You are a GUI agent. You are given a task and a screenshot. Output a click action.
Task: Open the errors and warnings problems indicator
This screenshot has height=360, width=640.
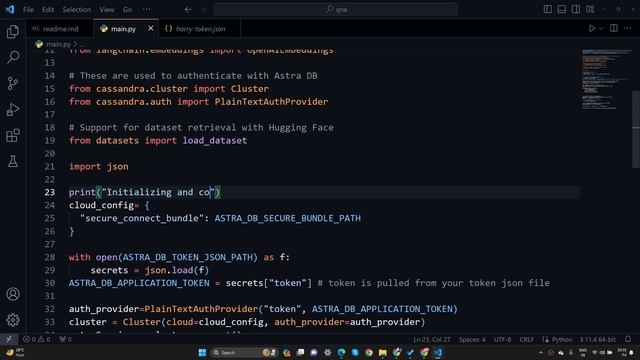(36, 339)
